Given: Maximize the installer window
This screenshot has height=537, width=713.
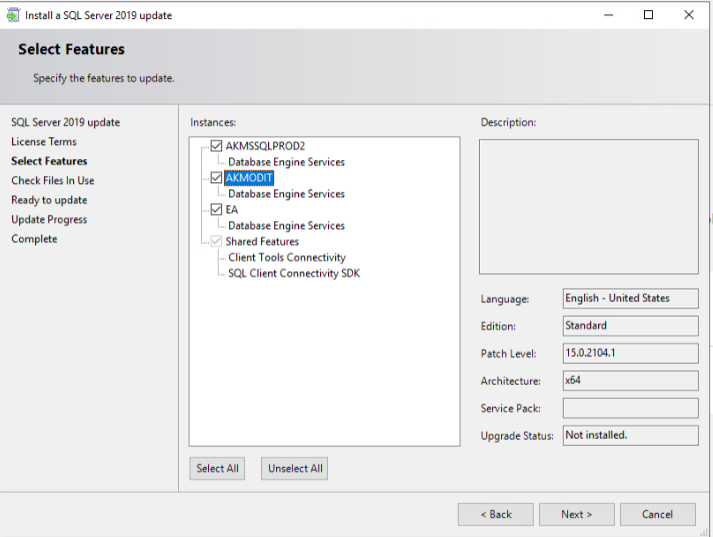Looking at the screenshot, I should pyautogui.click(x=648, y=15).
